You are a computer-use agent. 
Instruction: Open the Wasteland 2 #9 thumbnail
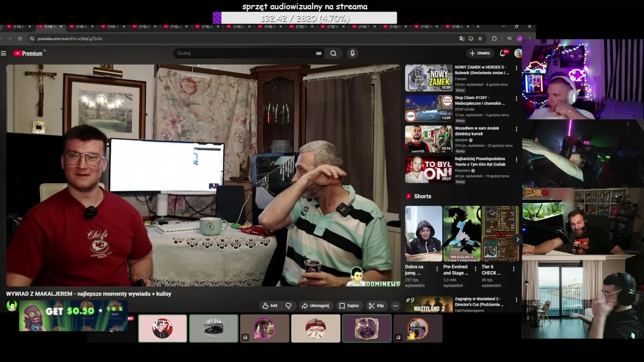(429, 304)
